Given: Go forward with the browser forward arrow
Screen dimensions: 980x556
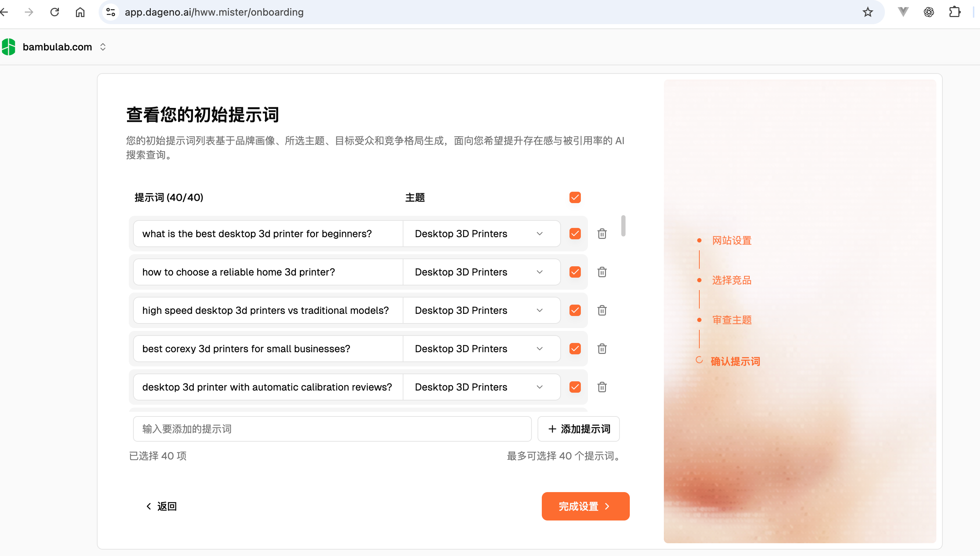Looking at the screenshot, I should [29, 12].
